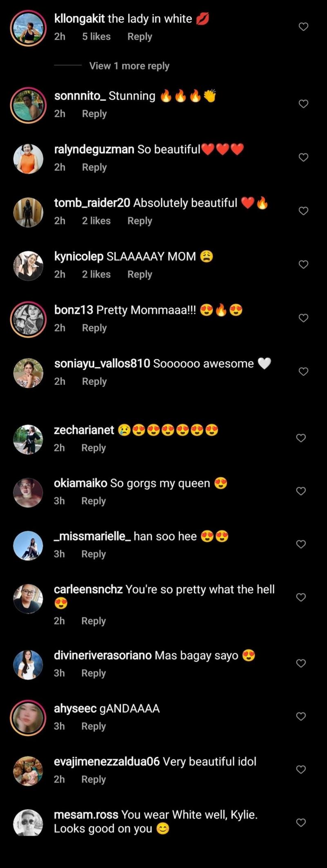Toggle like on soniayu_vallos810's comment
Screen dimensions: 327x868
coord(303,372)
